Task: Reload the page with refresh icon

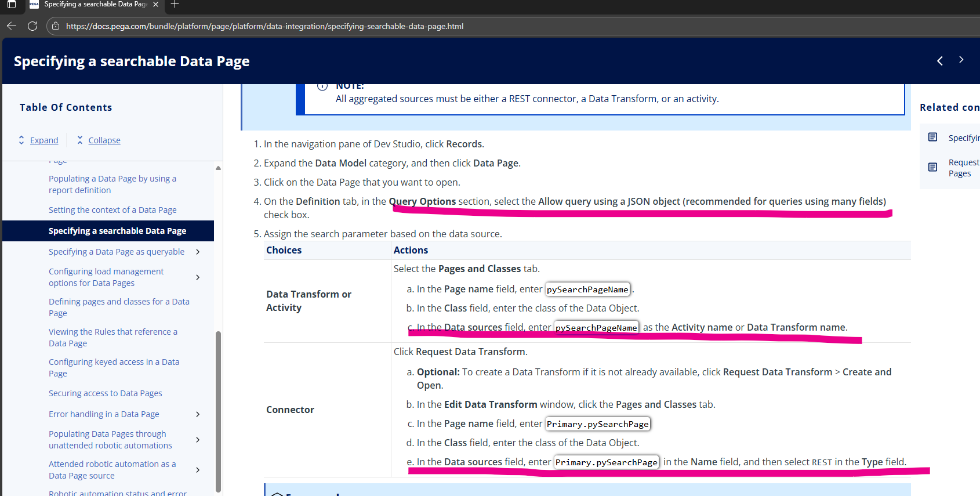Action: pyautogui.click(x=32, y=26)
